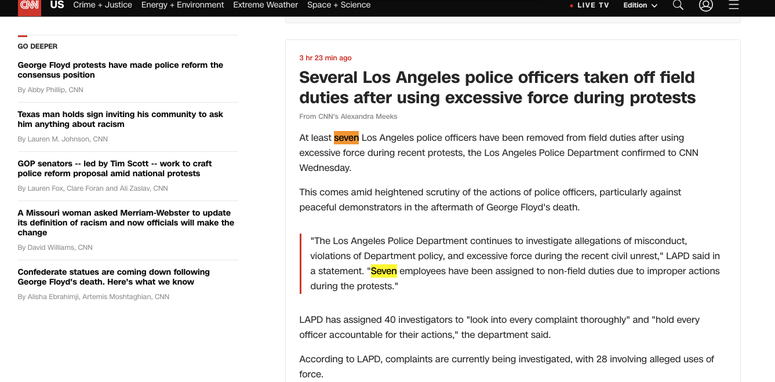Click 'By David Williams, CNN' byline
775x382 pixels.
(55, 248)
